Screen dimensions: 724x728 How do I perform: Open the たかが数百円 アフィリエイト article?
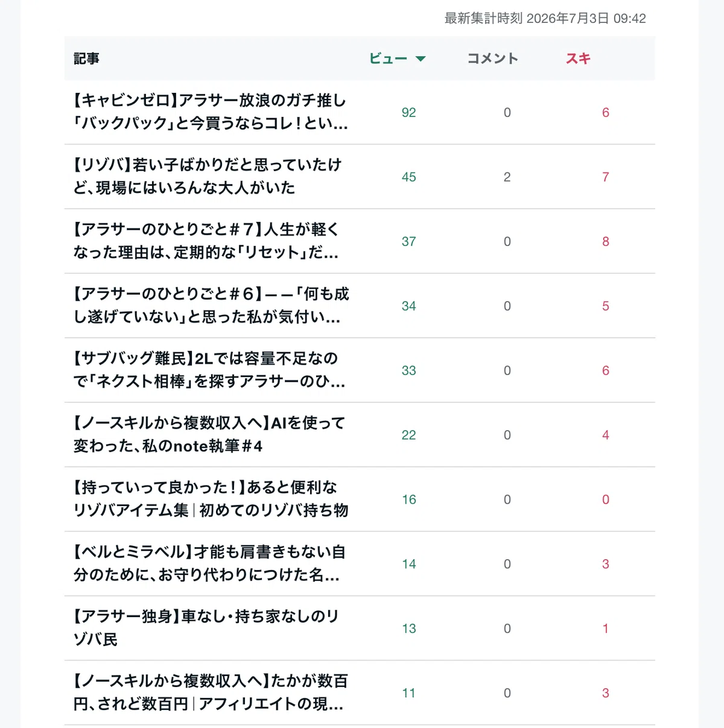(211, 692)
